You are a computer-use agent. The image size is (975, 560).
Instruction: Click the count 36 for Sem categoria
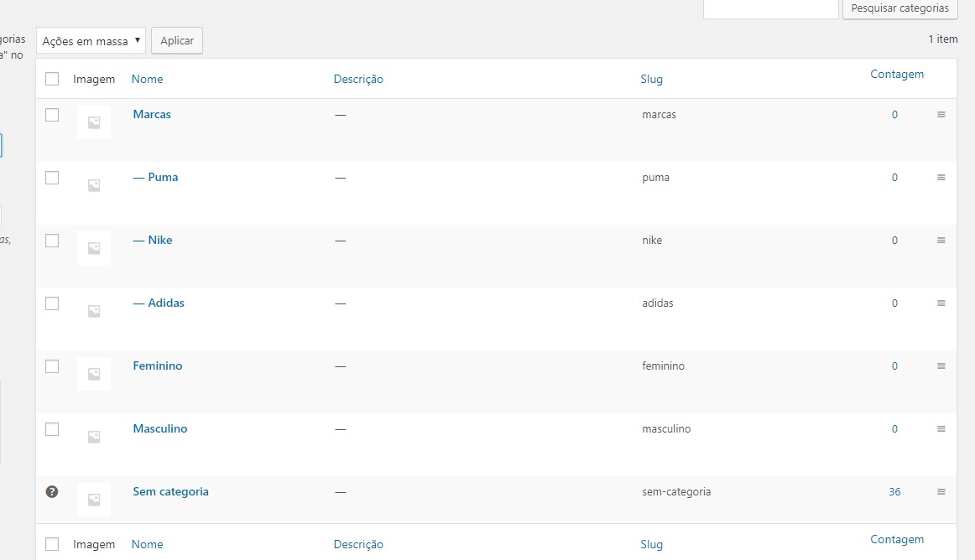click(894, 491)
